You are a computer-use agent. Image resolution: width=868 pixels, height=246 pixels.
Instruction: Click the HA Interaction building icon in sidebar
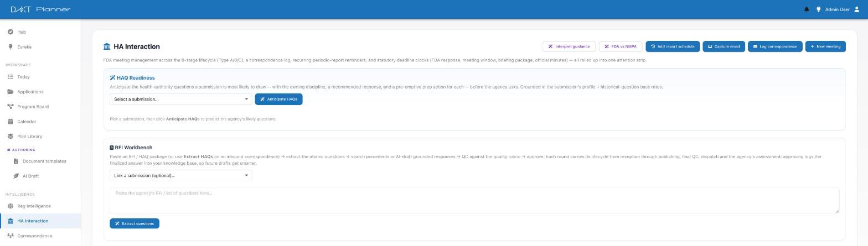click(11, 221)
